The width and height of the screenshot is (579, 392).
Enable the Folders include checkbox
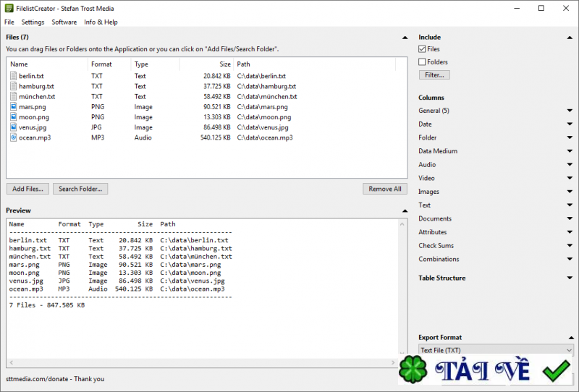[422, 61]
